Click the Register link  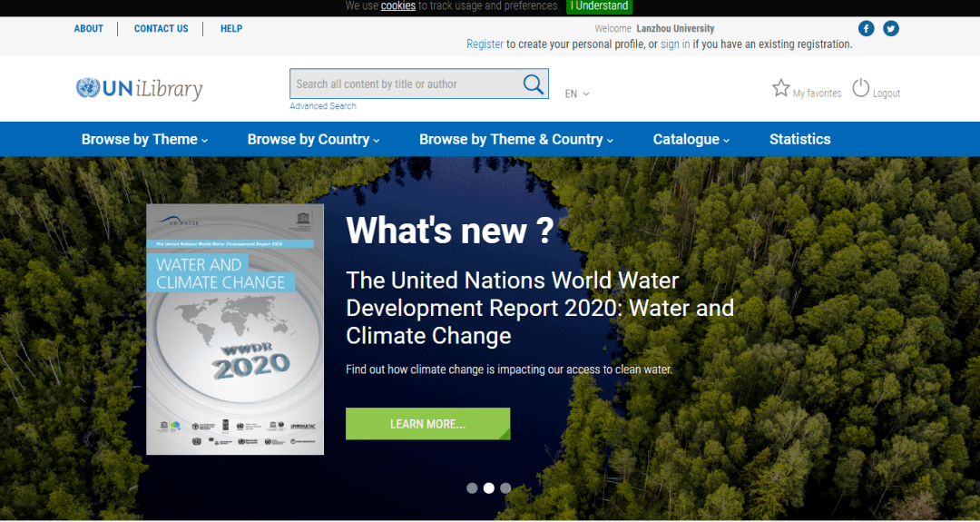485,44
